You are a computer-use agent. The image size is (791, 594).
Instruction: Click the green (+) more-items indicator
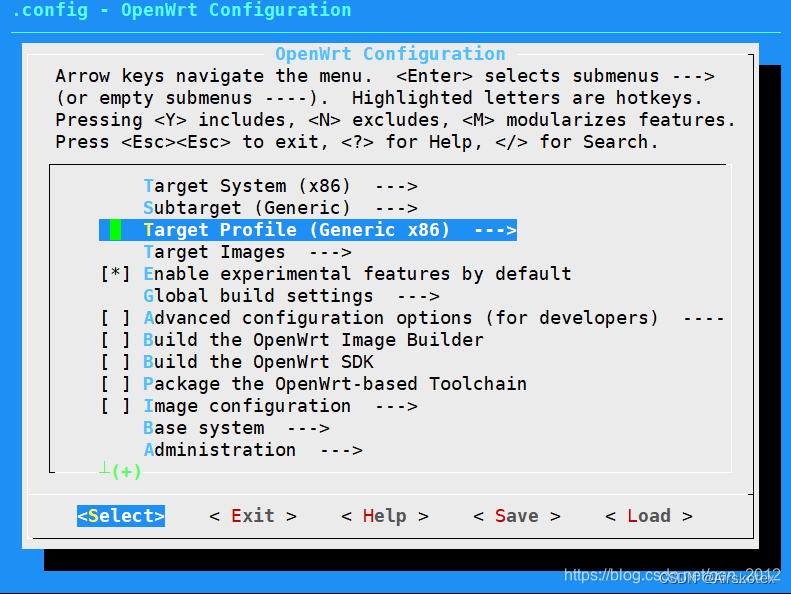coord(126,472)
